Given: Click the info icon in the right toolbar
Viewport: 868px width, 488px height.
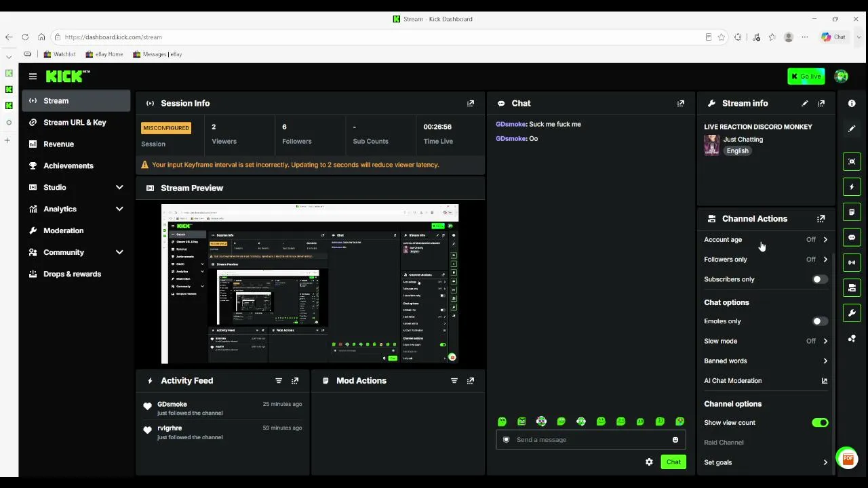Looking at the screenshot, I should (852, 103).
